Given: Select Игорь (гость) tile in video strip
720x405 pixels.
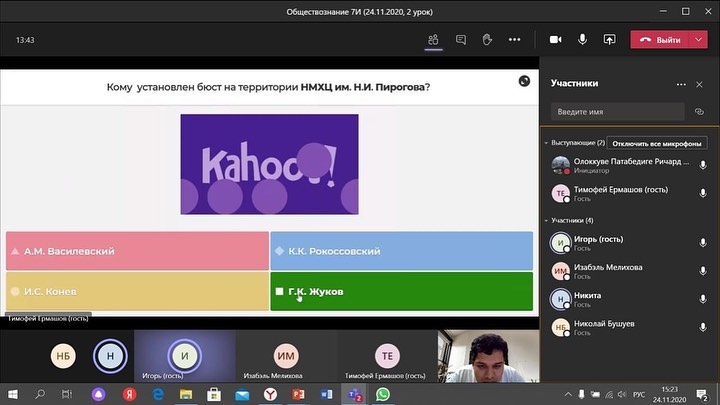Looking at the screenshot, I should (x=185, y=356).
